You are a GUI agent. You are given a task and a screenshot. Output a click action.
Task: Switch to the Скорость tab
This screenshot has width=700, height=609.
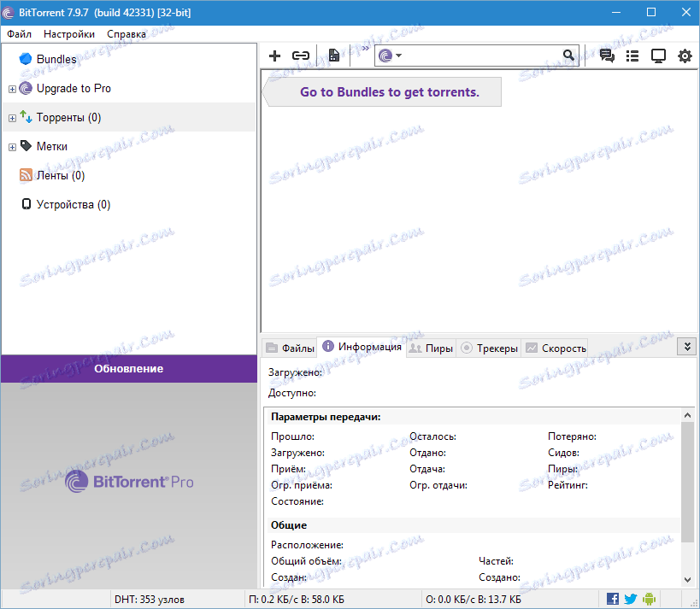[556, 348]
